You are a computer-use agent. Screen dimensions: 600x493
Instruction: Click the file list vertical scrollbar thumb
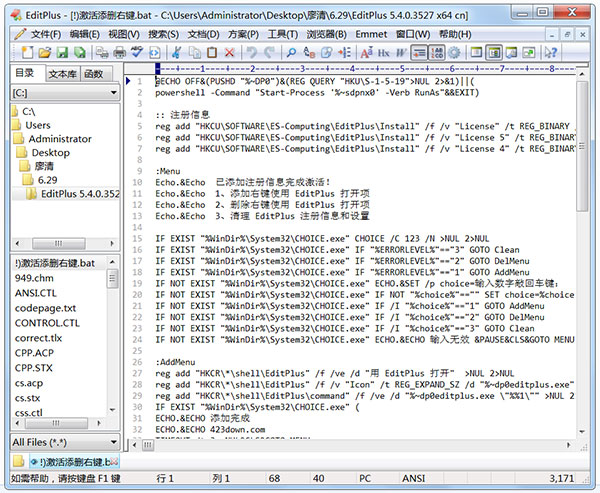[112, 278]
